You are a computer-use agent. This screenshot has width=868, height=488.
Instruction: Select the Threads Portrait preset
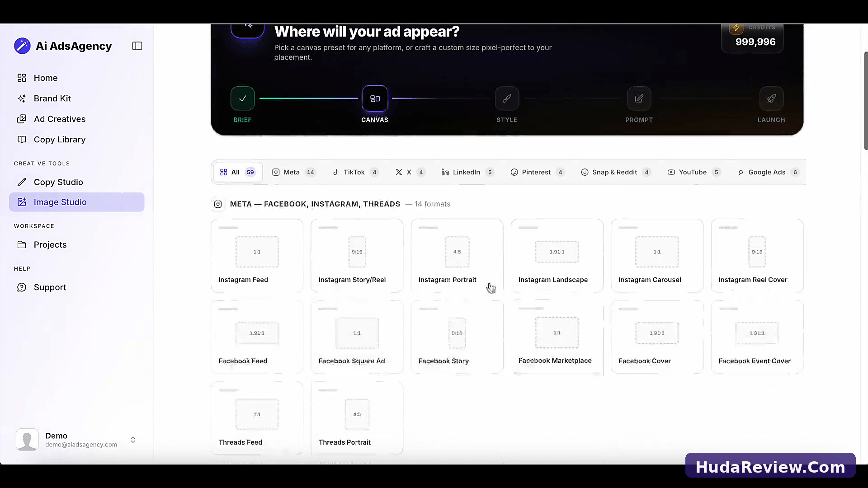coord(357,418)
